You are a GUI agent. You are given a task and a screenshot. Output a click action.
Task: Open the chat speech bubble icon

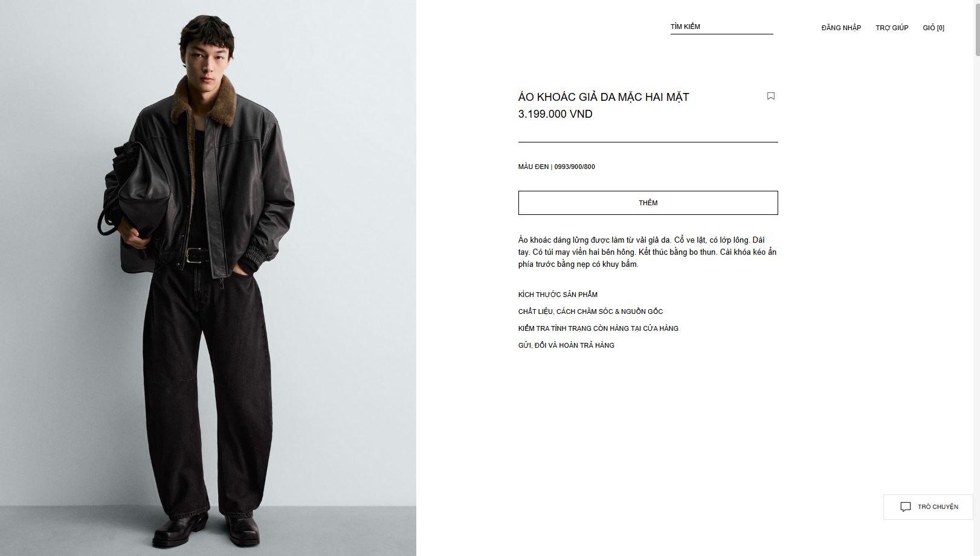[x=905, y=507]
